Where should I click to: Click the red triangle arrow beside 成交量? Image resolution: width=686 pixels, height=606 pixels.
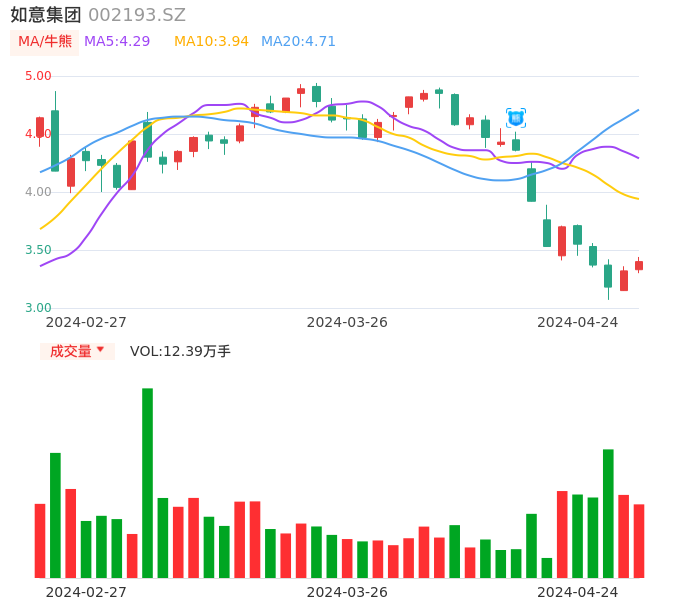(x=100, y=350)
